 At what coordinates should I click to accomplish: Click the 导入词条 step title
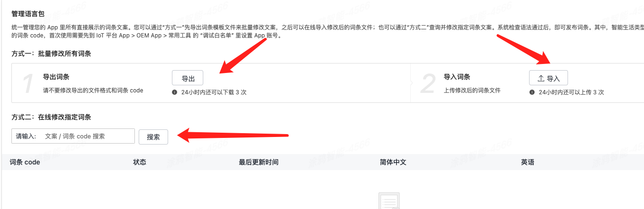coord(457,77)
